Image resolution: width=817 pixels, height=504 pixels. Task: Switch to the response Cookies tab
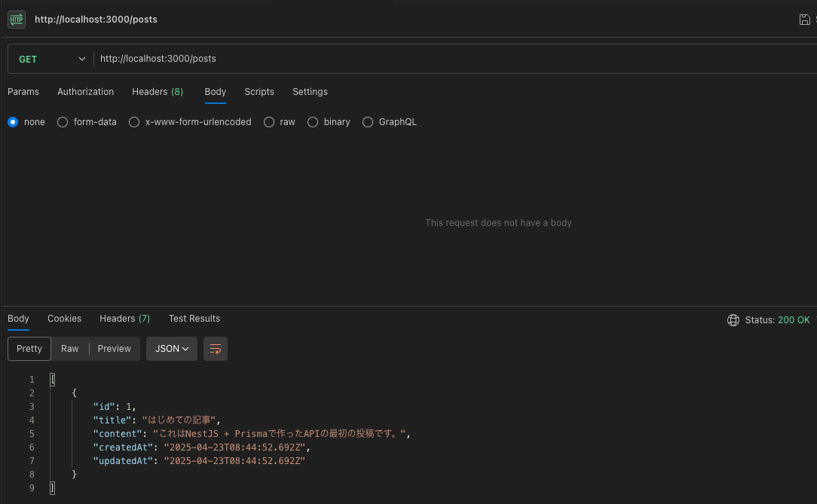click(65, 319)
